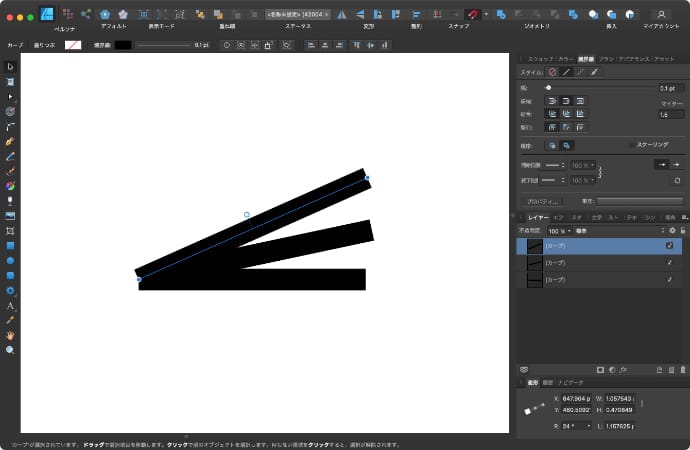Hide the bottom curve layer
Screen dimensions: 690x450
(669, 280)
